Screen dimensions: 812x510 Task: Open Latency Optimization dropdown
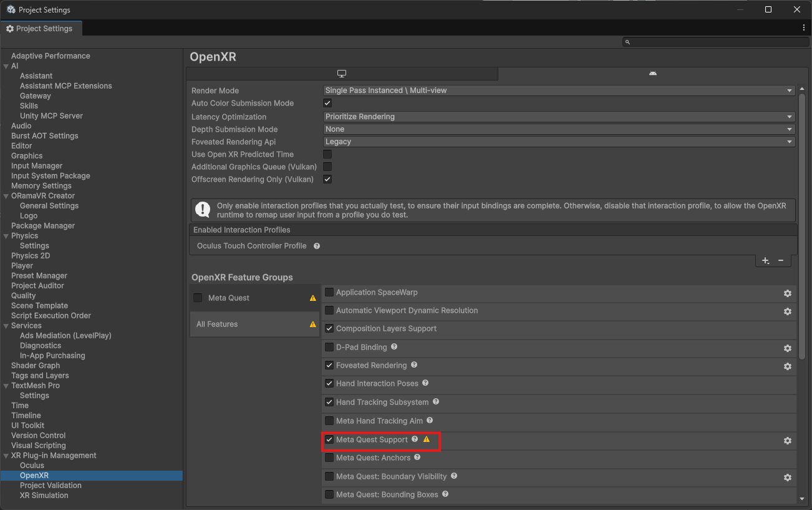click(x=559, y=117)
